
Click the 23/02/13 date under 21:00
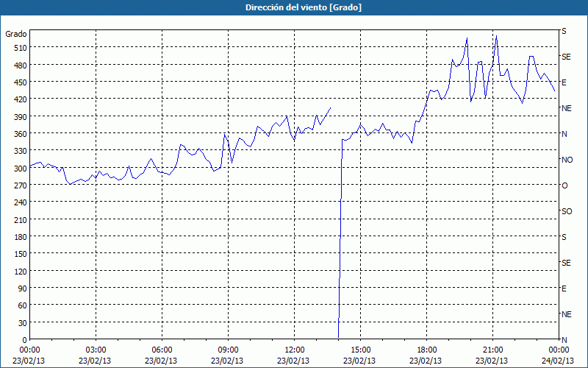(x=492, y=361)
